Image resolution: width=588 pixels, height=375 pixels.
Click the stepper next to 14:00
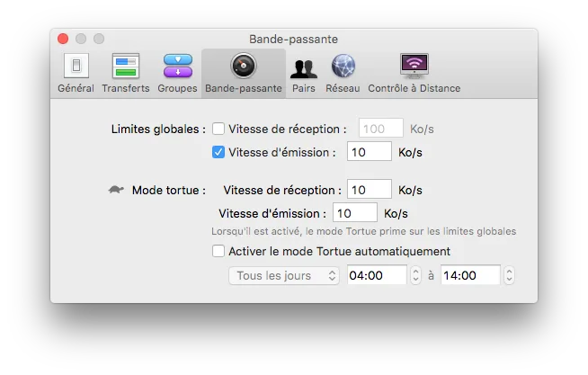pos(509,275)
